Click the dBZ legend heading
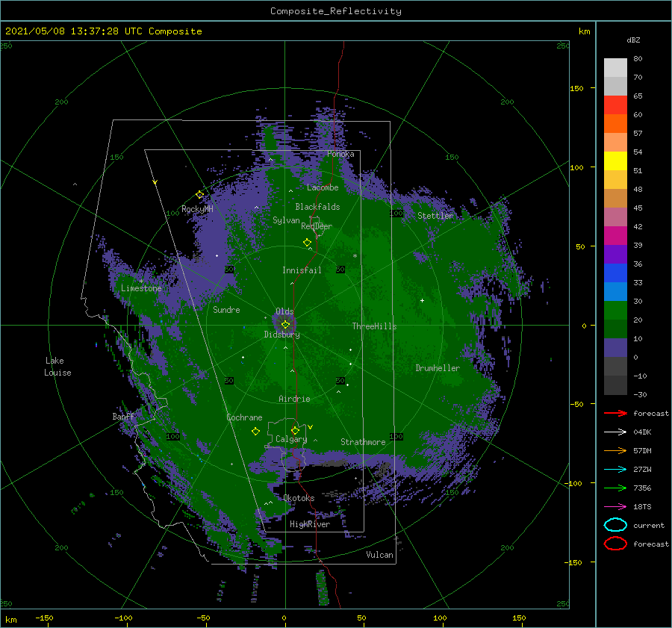The width and height of the screenshot is (672, 628). coord(633,40)
